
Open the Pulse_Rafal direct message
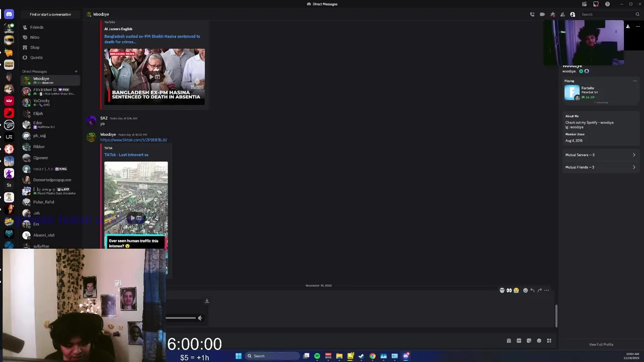(50, 202)
